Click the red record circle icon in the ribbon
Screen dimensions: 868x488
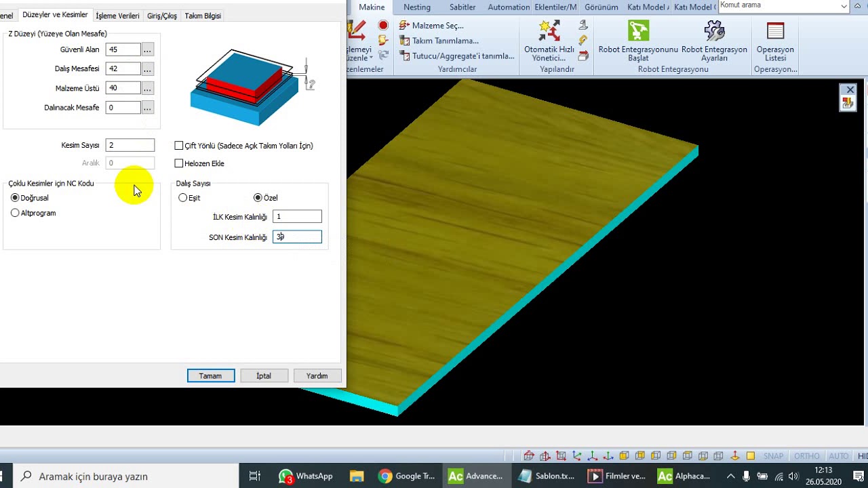(383, 25)
